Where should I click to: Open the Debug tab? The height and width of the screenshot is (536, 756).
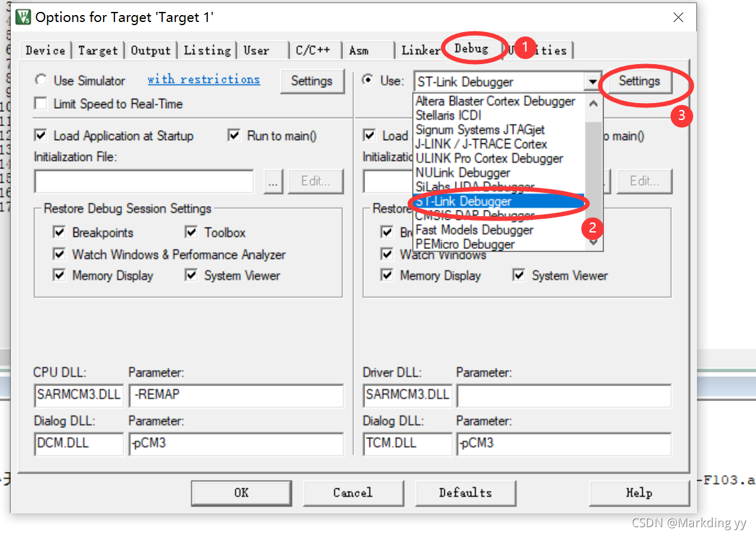pyautogui.click(x=471, y=48)
